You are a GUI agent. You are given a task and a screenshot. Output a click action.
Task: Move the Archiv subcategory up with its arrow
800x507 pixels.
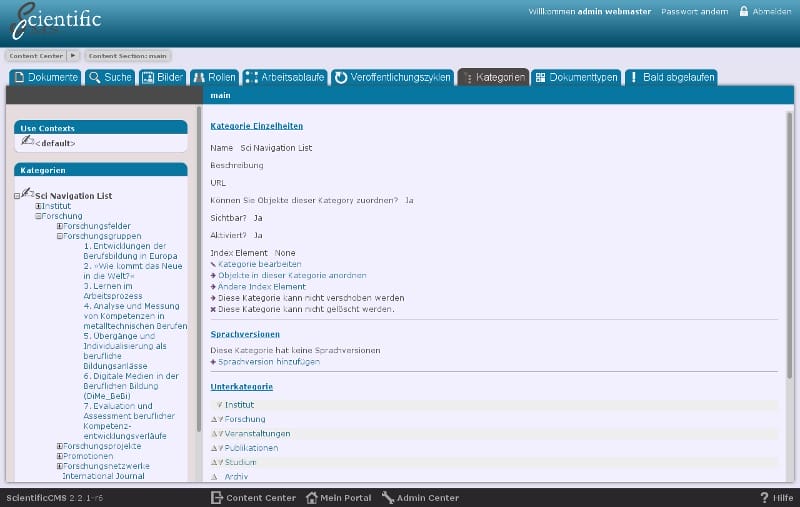click(x=214, y=477)
